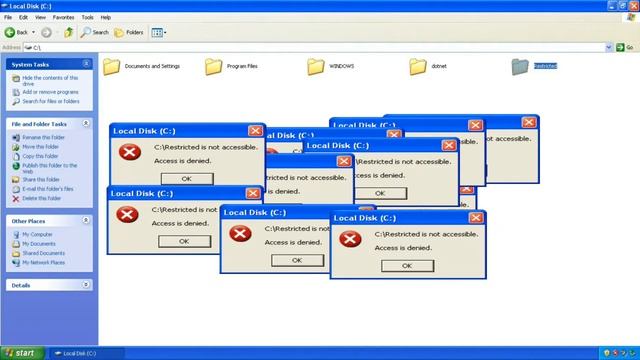Select the WINDOWS folder icon

[x=316, y=67]
